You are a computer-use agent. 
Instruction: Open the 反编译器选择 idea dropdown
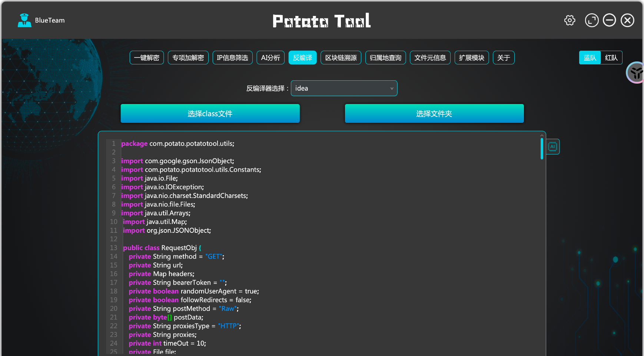tap(344, 88)
